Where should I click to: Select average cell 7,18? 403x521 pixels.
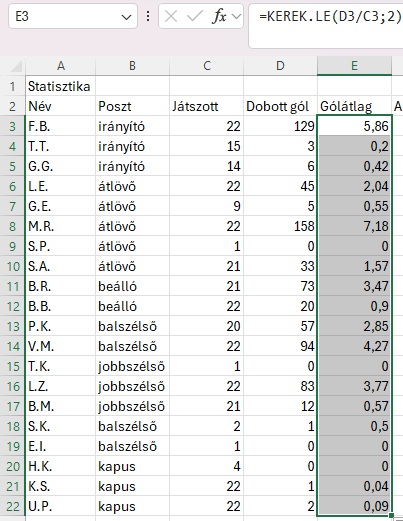(x=354, y=226)
